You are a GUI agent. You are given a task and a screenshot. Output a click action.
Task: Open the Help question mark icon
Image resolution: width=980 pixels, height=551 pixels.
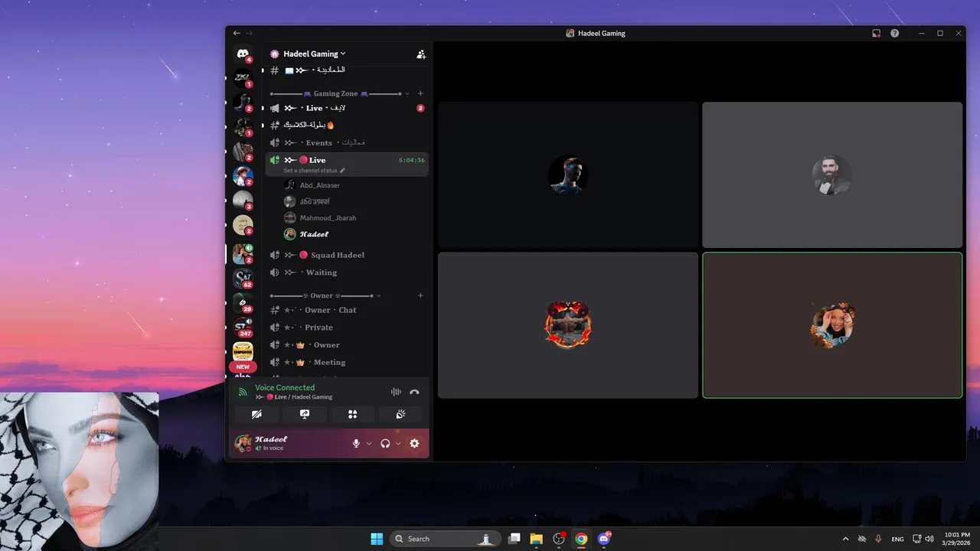[x=894, y=34]
